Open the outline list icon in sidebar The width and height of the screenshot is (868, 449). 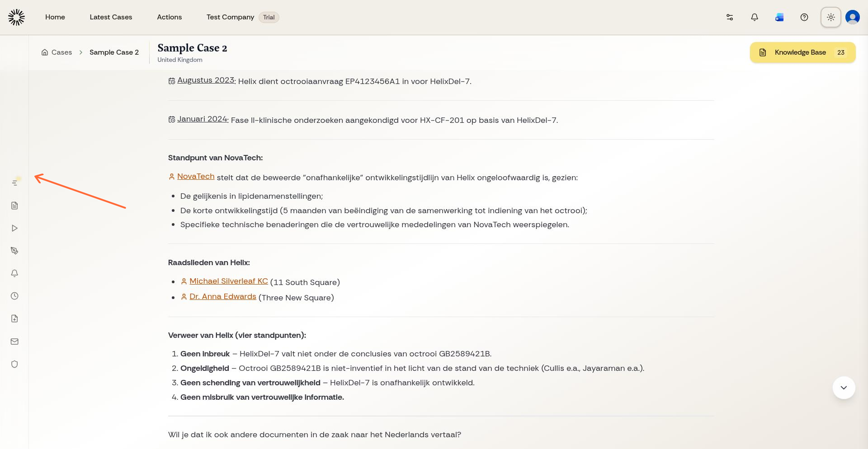click(x=14, y=183)
